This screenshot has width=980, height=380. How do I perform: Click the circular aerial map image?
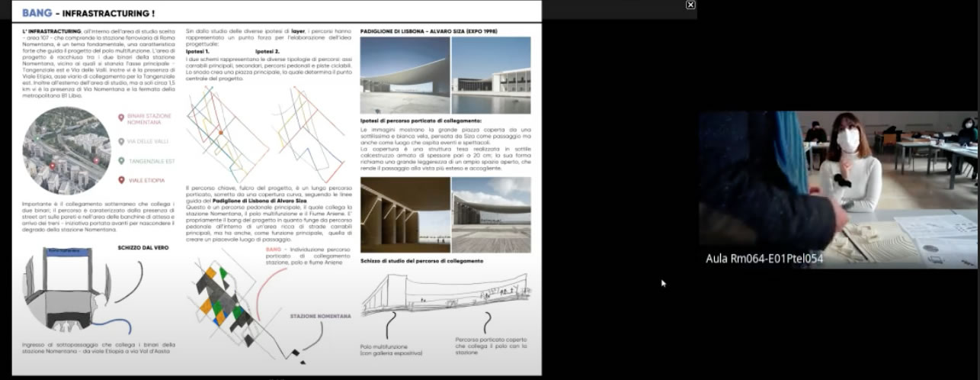(66, 150)
